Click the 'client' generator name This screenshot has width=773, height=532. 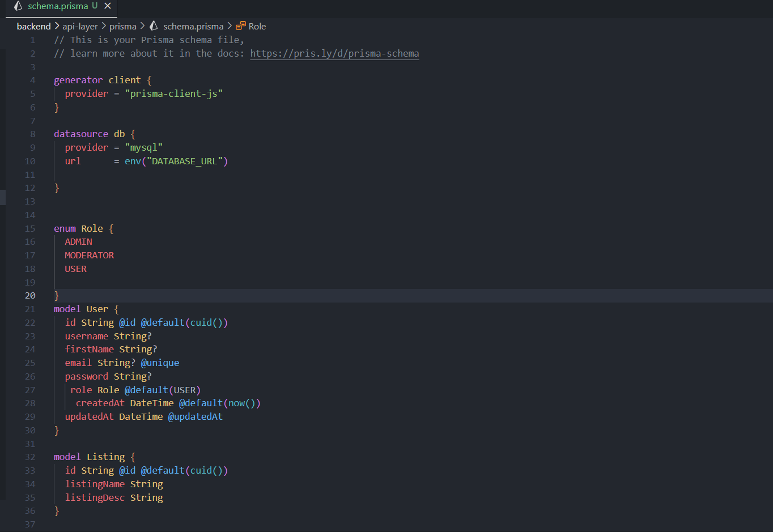tap(125, 80)
